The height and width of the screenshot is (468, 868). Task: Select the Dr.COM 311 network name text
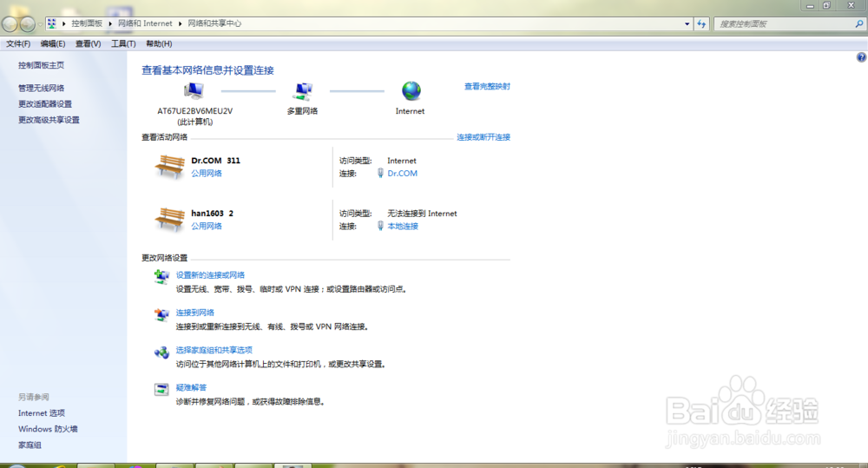(x=216, y=161)
